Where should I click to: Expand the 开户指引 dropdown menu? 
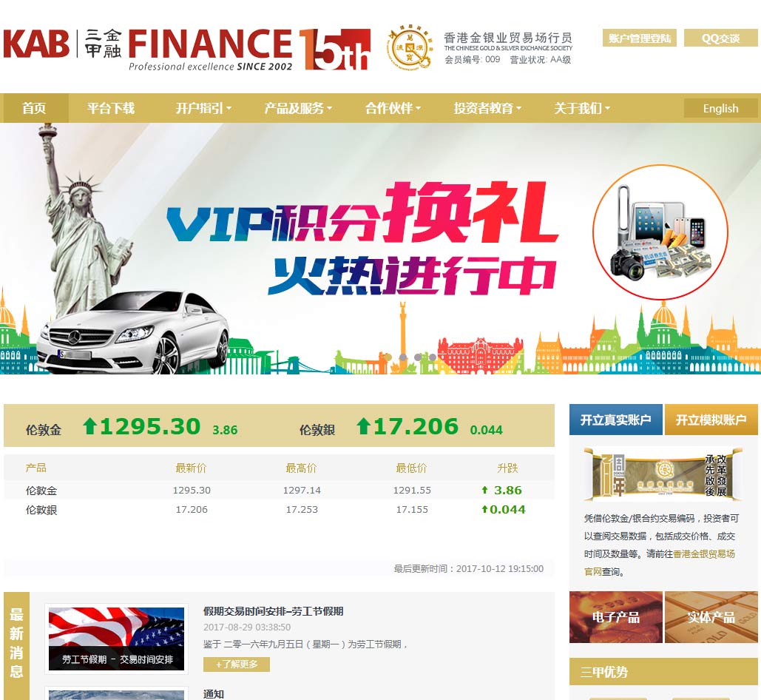click(x=203, y=108)
